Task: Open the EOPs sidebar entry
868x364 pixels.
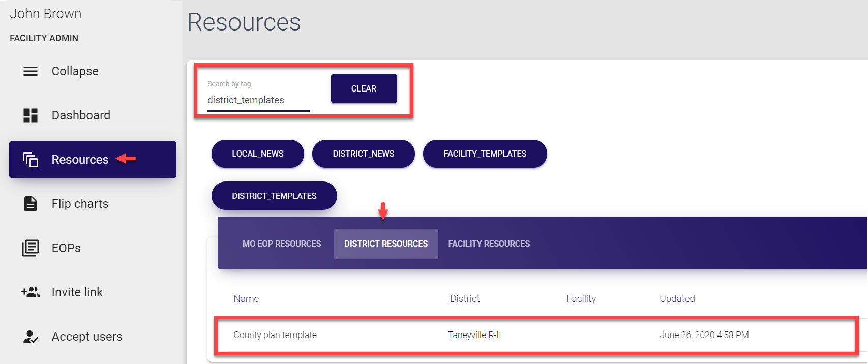Action: pyautogui.click(x=66, y=248)
